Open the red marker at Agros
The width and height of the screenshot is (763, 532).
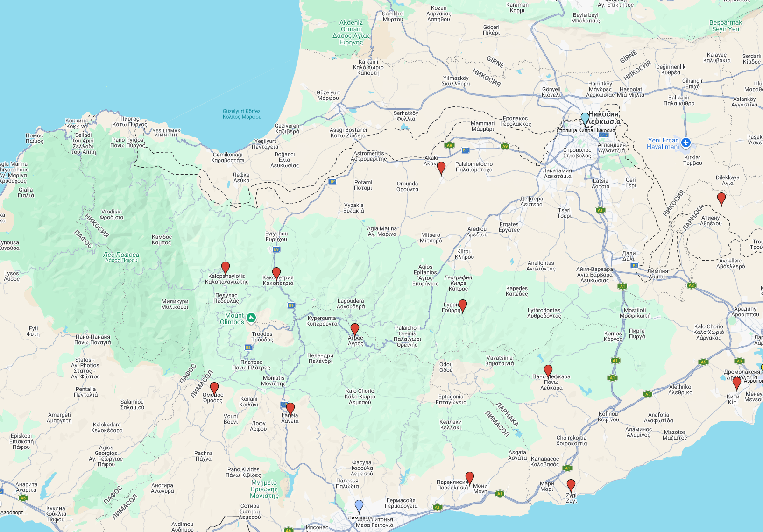(x=355, y=330)
